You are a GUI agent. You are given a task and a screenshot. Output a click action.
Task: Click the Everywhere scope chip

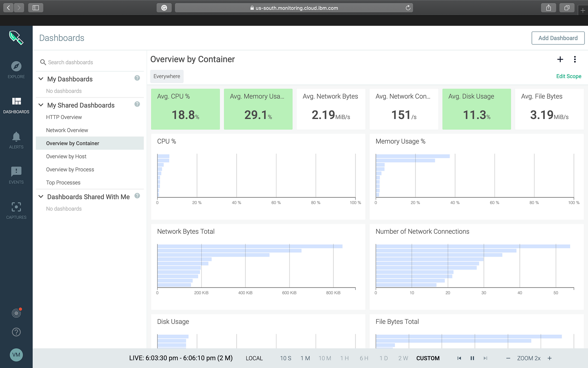(167, 76)
